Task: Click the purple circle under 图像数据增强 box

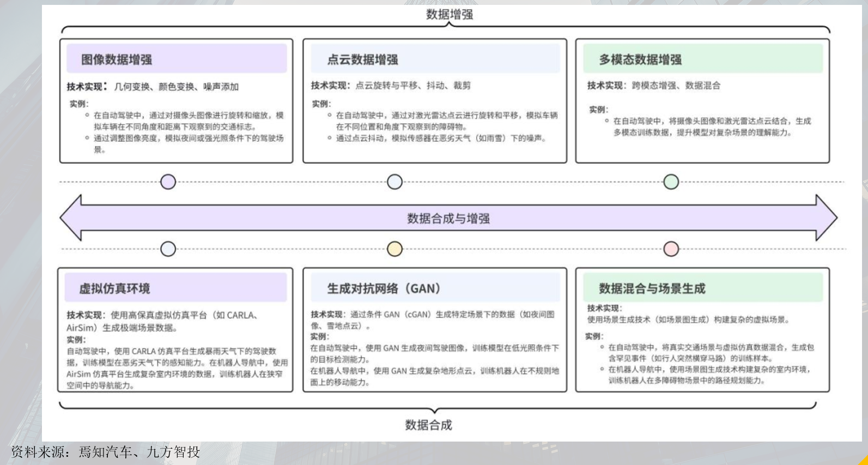Action: [168, 182]
